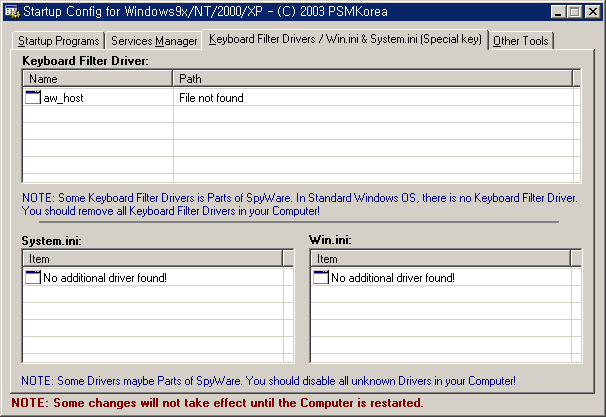Screen dimensions: 606x417
Task: Click the entry icon in the System.ini list
Action: pyautogui.click(x=32, y=277)
